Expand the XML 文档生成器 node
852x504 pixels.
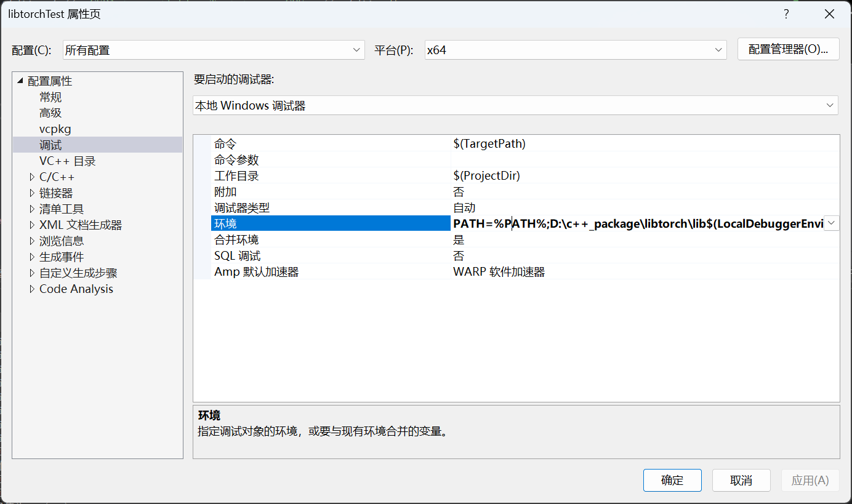click(32, 225)
